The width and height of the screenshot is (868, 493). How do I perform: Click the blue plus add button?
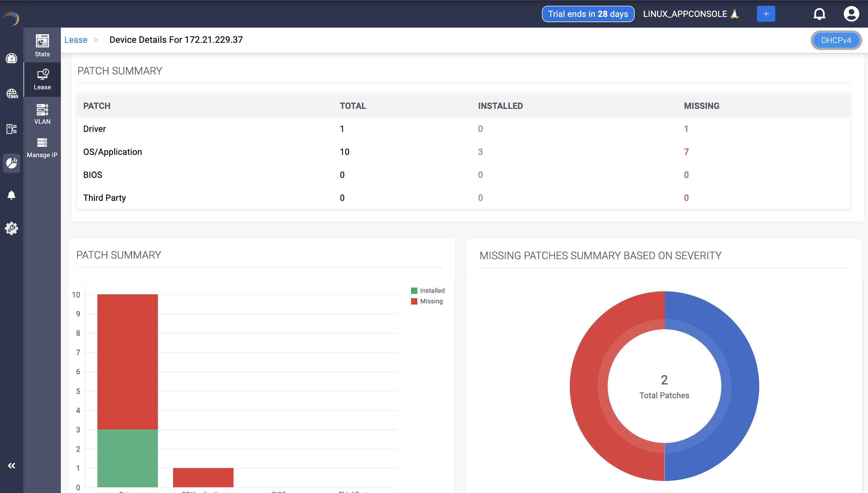click(766, 14)
